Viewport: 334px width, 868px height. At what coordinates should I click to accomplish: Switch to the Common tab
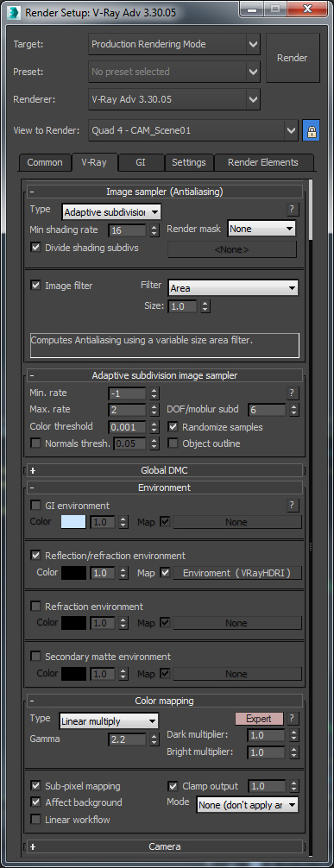(x=45, y=162)
